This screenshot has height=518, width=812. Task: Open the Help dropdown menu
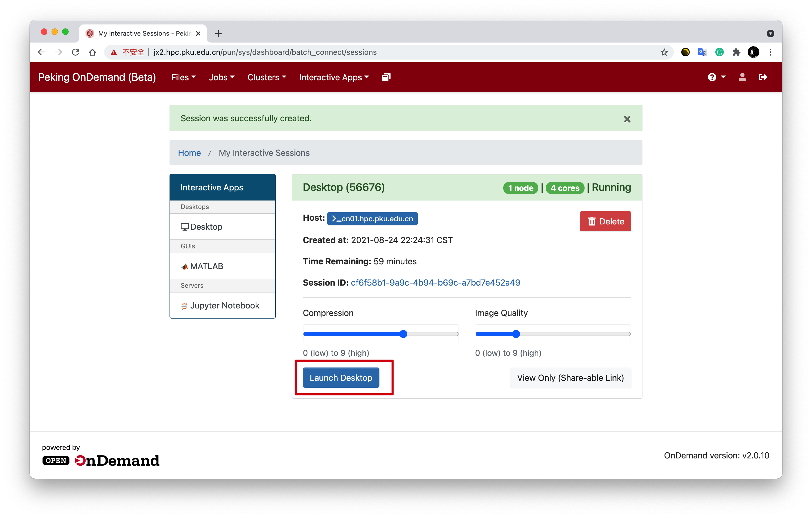tap(717, 77)
